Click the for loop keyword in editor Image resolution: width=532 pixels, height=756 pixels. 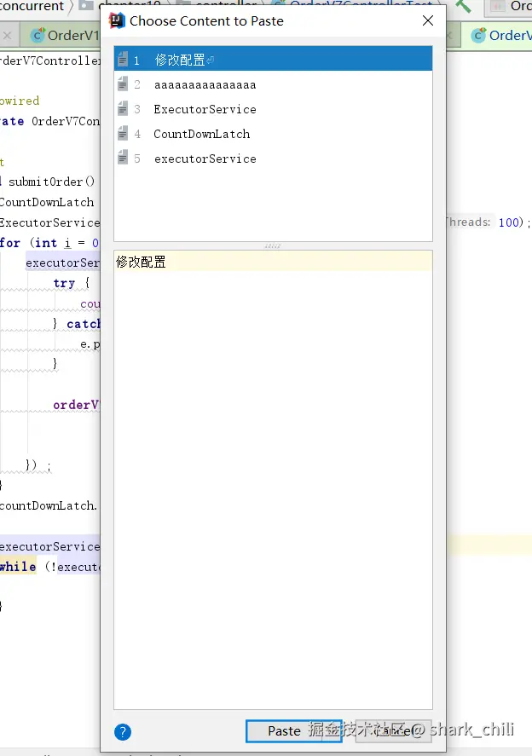(10, 243)
